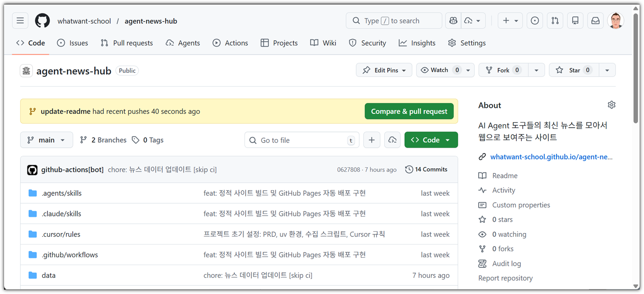Open the repositories icon in the header
The width and height of the screenshot is (644, 294).
575,21
